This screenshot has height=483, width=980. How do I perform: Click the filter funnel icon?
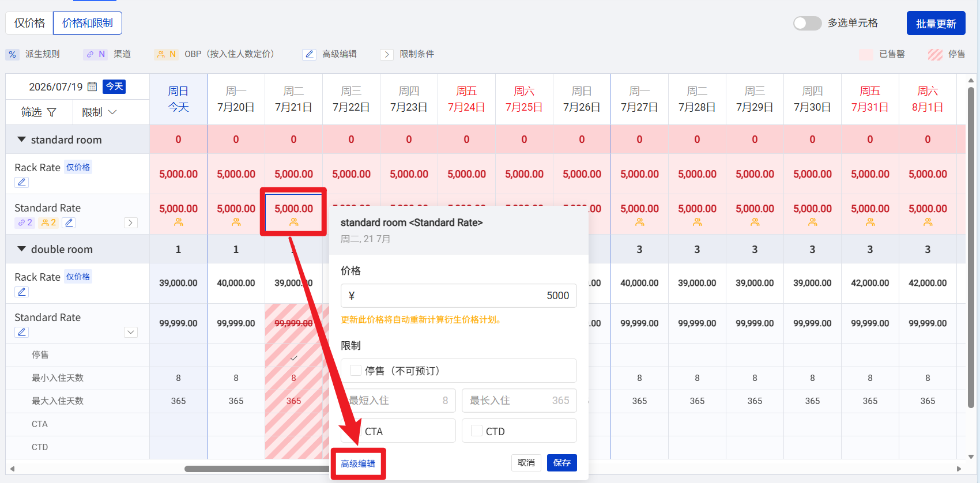[x=51, y=112]
